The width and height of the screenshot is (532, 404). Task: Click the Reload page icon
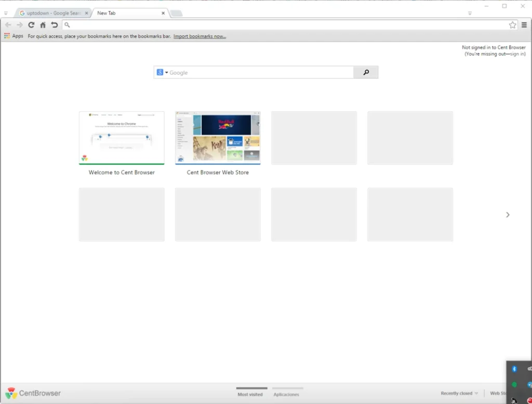[31, 25]
